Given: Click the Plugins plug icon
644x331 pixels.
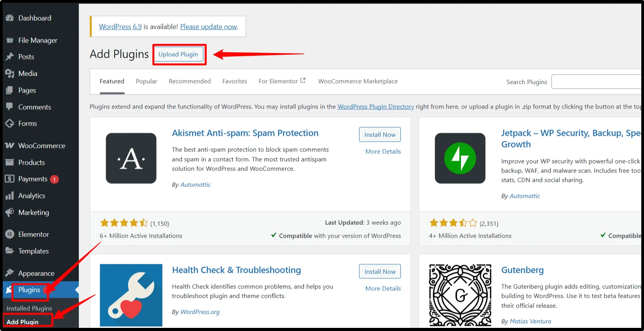Looking at the screenshot, I should click(x=8, y=290).
